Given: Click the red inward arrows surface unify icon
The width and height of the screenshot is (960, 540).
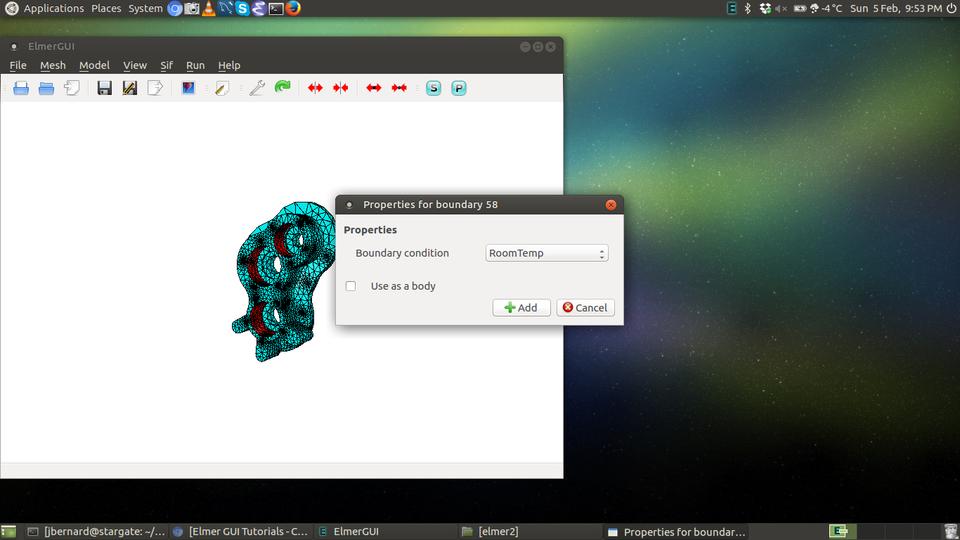Looking at the screenshot, I should (x=340, y=88).
